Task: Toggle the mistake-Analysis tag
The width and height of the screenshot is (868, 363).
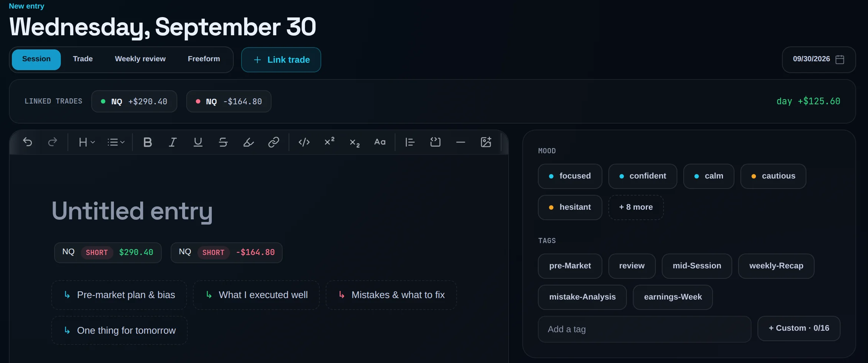Action: tap(582, 297)
